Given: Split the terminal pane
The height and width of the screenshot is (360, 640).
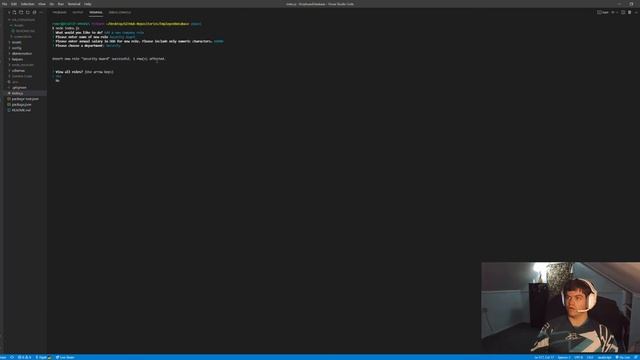Looking at the screenshot, I should 623,12.
